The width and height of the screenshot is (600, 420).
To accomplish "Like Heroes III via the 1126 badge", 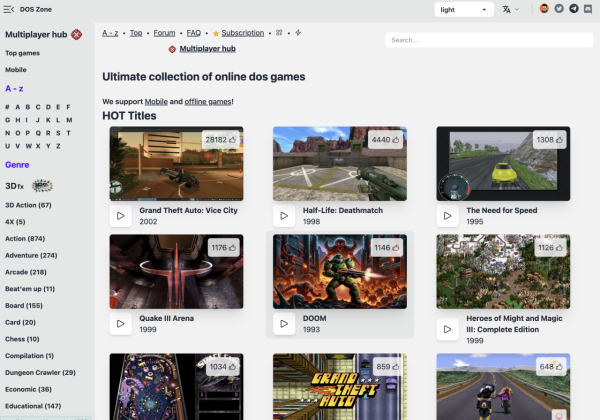I will tap(550, 248).
